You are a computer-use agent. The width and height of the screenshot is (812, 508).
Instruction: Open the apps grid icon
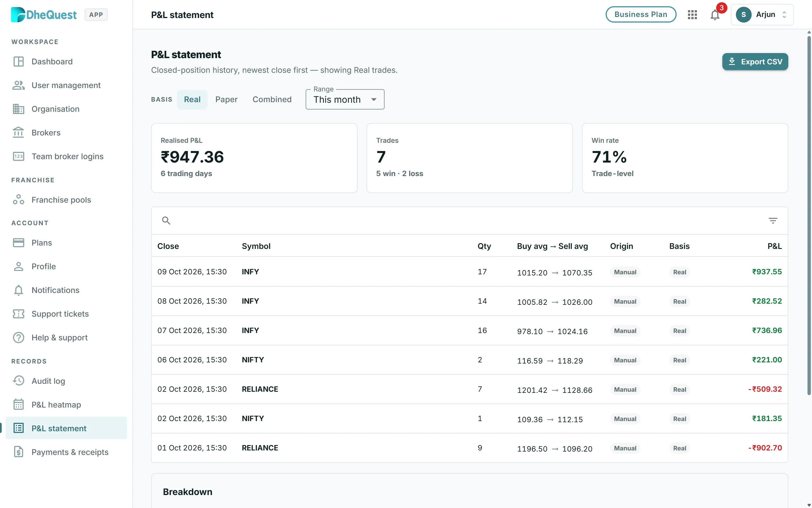pyautogui.click(x=692, y=14)
